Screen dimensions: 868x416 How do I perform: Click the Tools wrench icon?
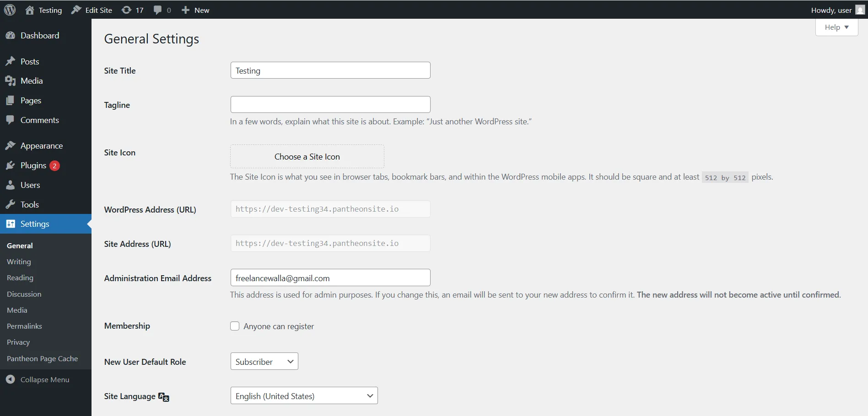[x=11, y=205]
